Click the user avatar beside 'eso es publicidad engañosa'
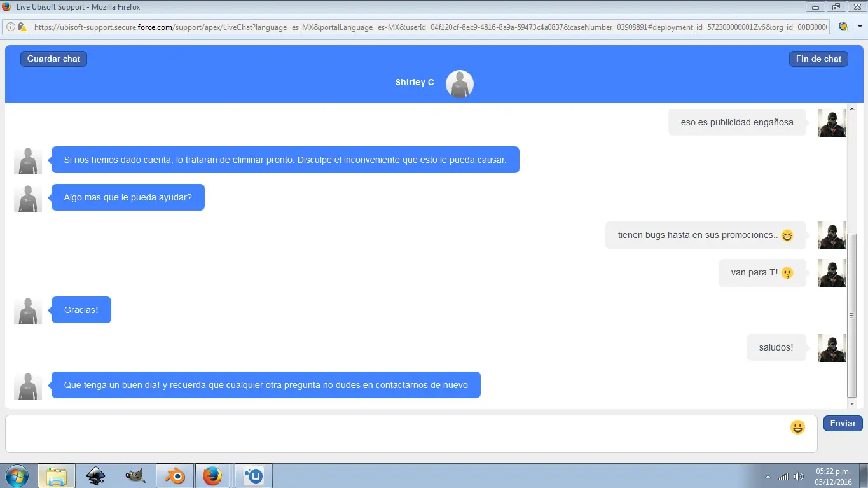The height and width of the screenshot is (488, 868). point(832,122)
